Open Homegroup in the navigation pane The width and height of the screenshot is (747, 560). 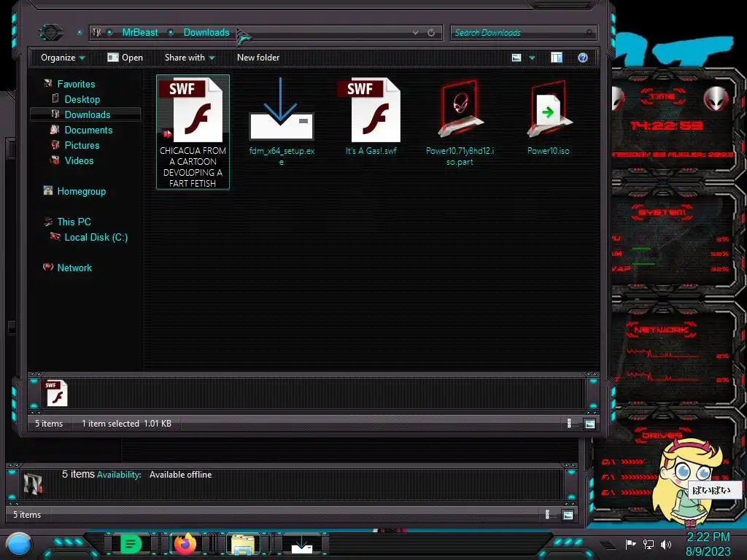pos(82,191)
